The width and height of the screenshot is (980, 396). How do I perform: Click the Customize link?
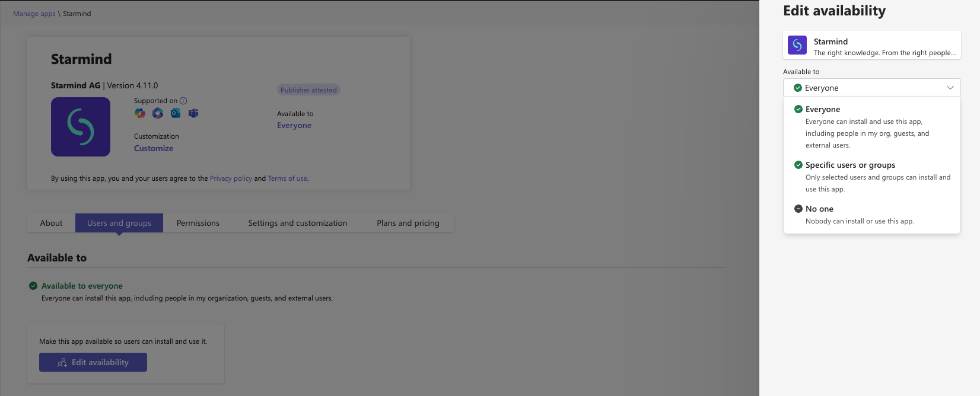[x=154, y=148]
